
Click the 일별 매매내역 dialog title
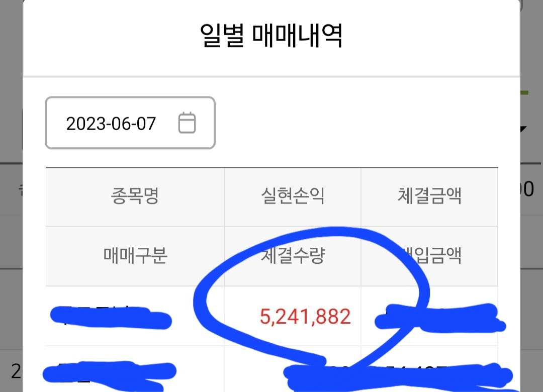271,35
